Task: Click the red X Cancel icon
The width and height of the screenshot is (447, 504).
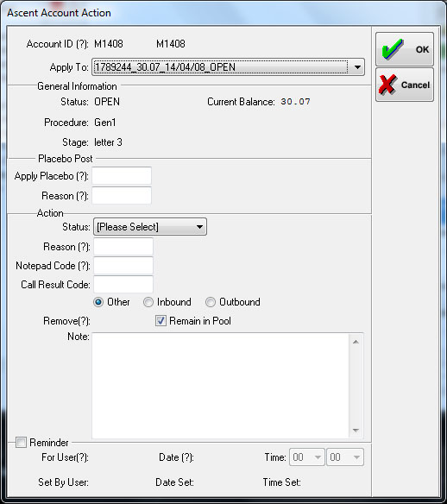Action: [387, 85]
